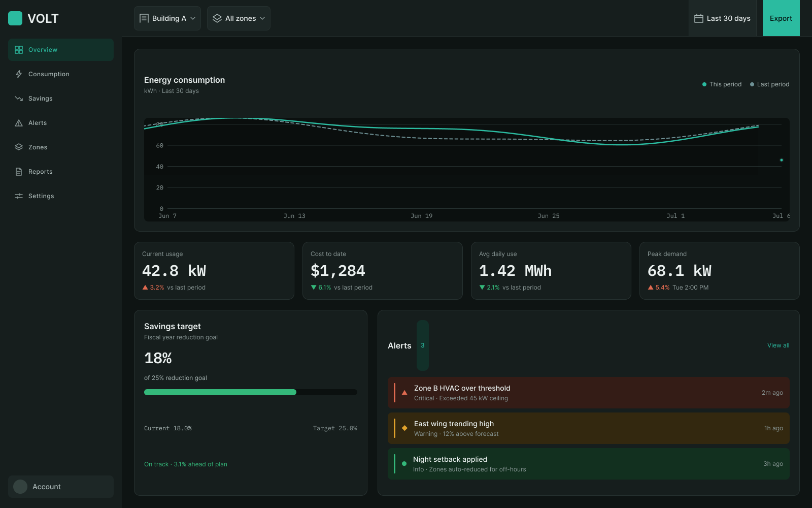This screenshot has width=812, height=508.
Task: Click the Export button
Action: click(781, 18)
